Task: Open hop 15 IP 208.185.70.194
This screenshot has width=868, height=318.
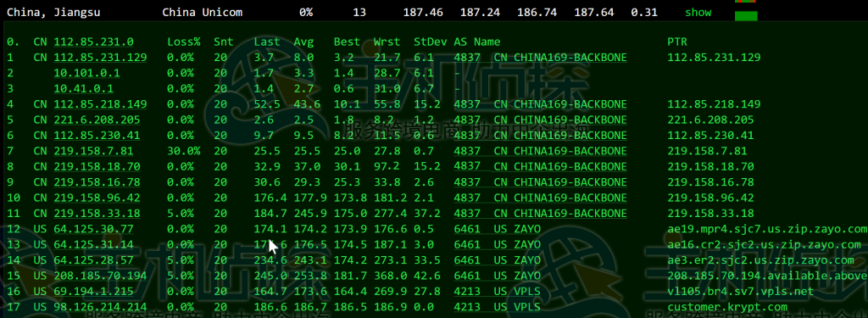Action: (x=100, y=276)
